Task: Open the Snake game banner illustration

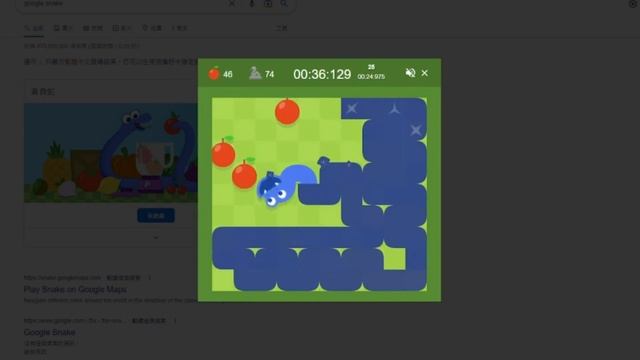Action: (x=111, y=153)
